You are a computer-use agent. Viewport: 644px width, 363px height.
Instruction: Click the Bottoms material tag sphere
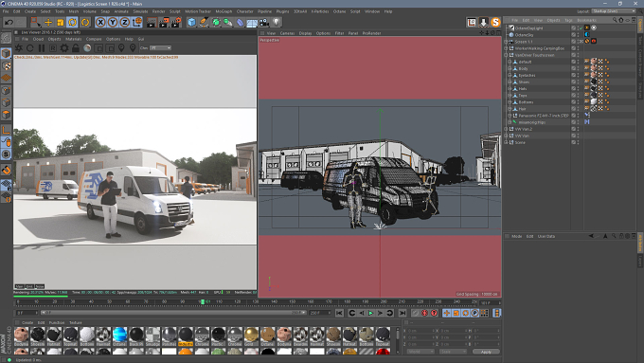coord(594,102)
